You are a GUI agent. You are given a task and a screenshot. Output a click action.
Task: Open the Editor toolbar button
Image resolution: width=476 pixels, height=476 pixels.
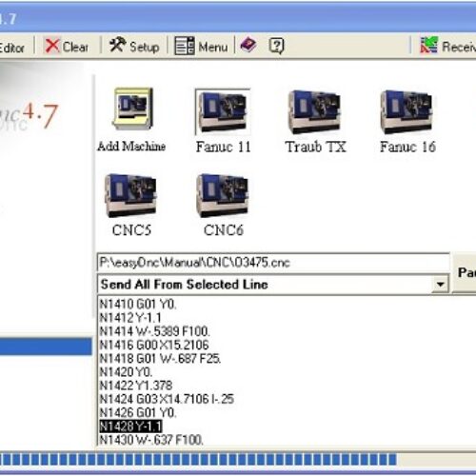pos(11,48)
